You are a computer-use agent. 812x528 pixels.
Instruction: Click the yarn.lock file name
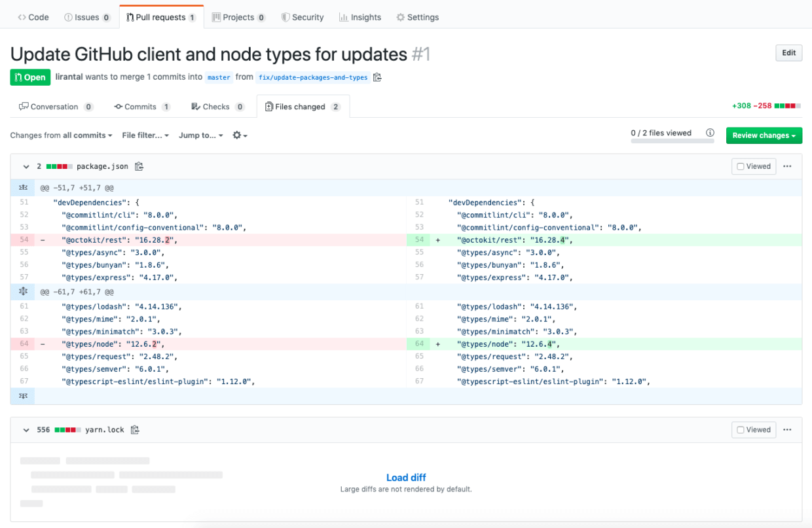pyautogui.click(x=105, y=430)
